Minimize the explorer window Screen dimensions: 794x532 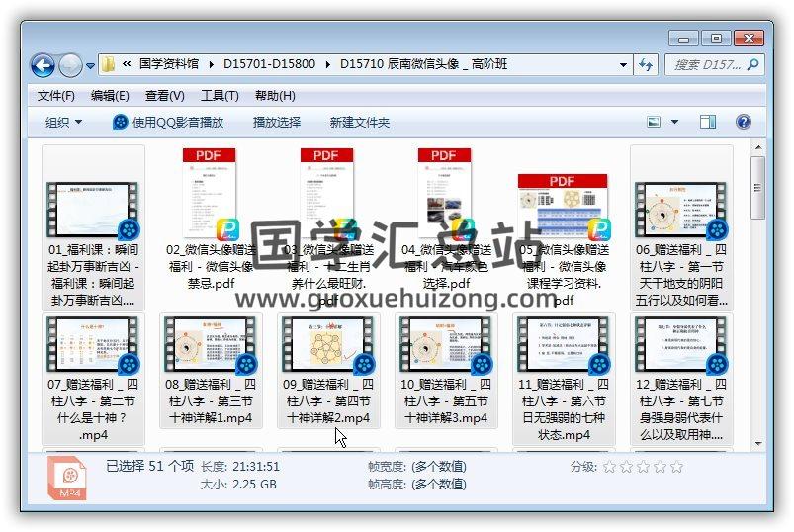[x=684, y=38]
